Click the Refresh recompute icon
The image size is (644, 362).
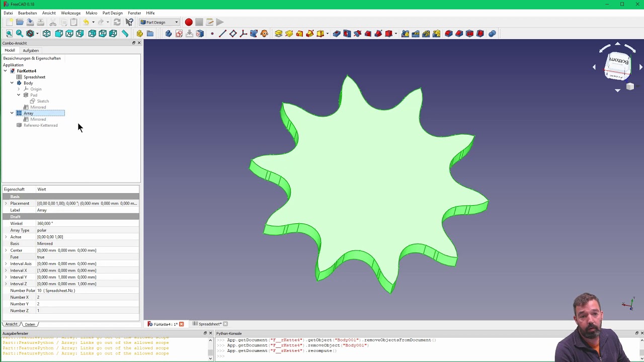pos(117,22)
